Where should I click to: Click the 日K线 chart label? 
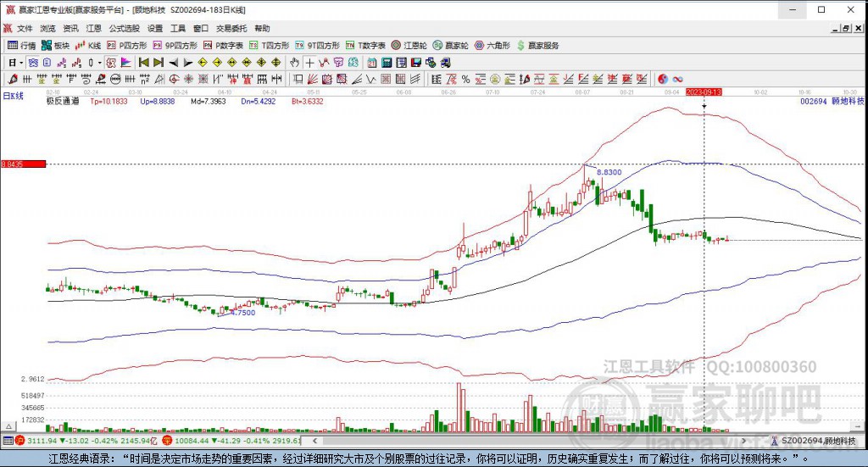(14, 97)
